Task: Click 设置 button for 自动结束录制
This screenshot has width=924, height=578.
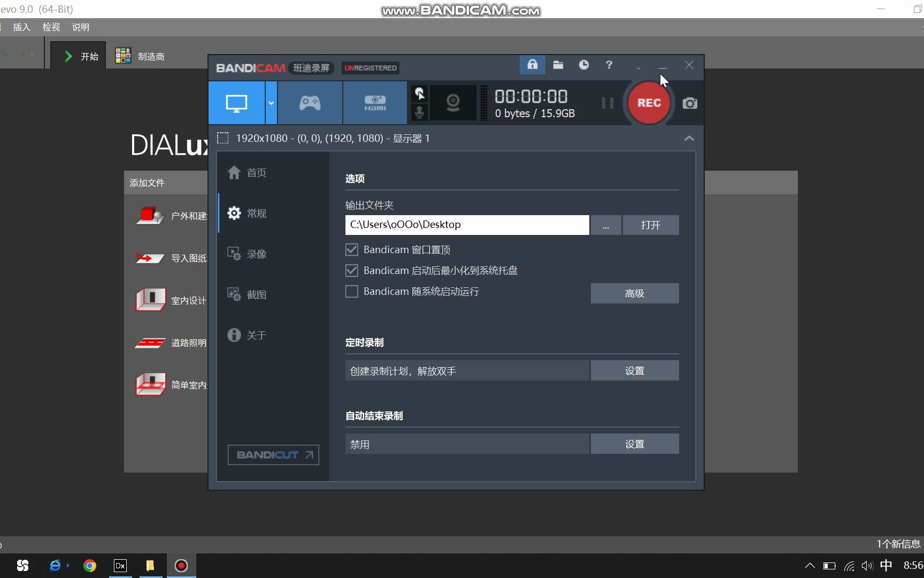Action: click(x=635, y=444)
